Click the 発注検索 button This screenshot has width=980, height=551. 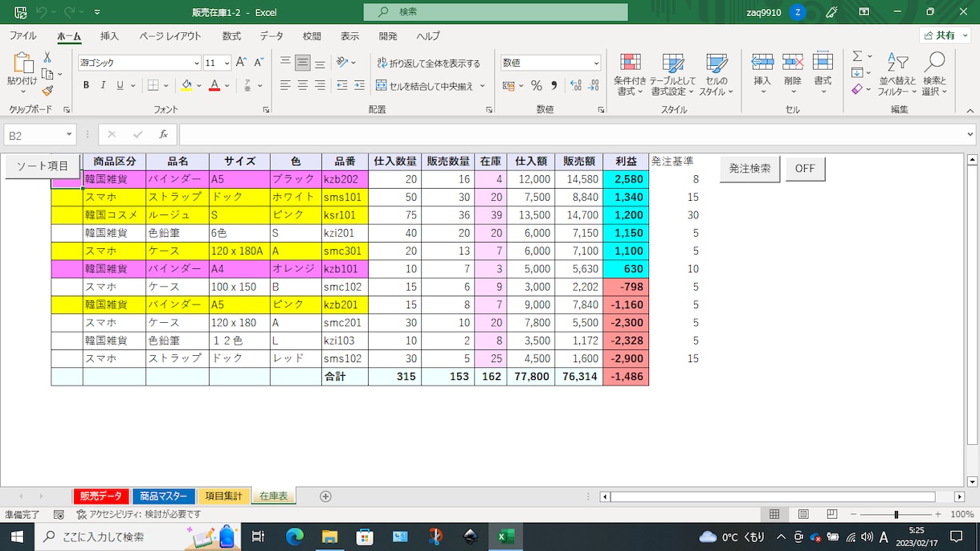(749, 169)
